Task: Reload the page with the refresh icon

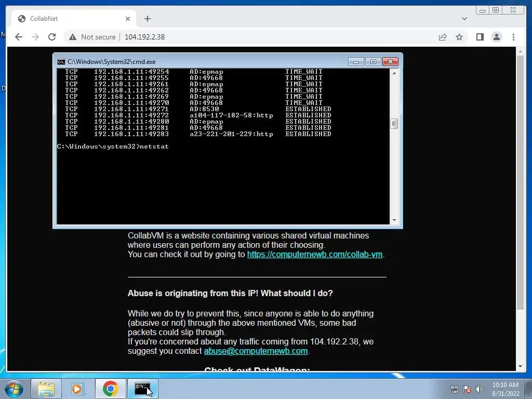Action: tap(52, 37)
